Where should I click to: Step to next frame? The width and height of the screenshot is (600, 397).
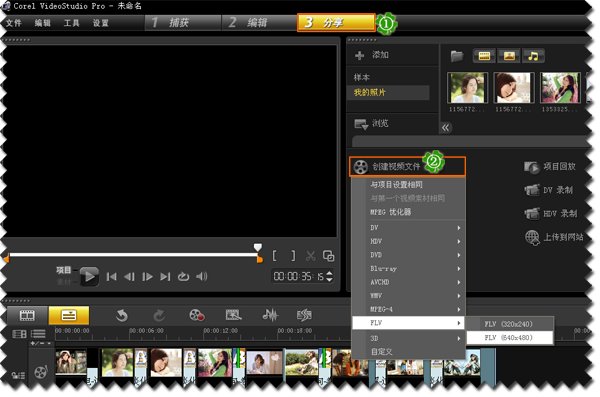[147, 277]
